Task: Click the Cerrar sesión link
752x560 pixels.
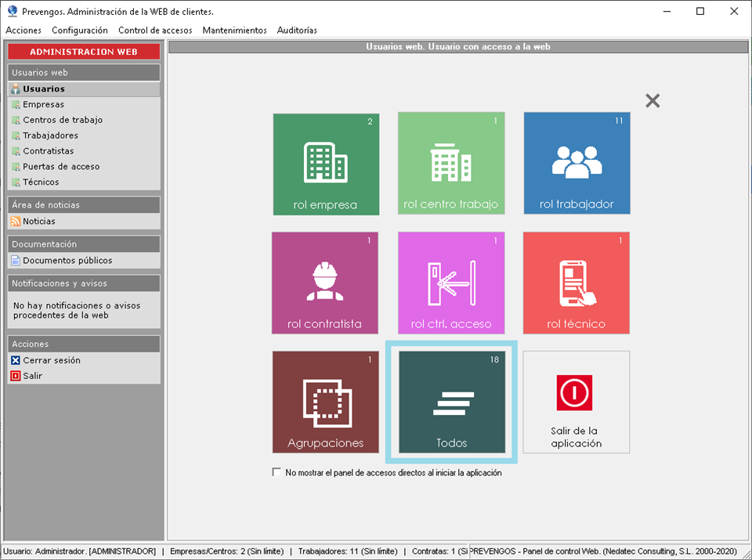Action: 51,360
